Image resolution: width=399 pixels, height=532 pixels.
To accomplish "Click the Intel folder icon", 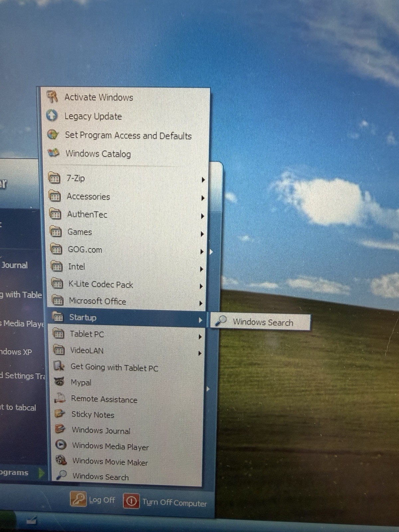I will [x=57, y=266].
